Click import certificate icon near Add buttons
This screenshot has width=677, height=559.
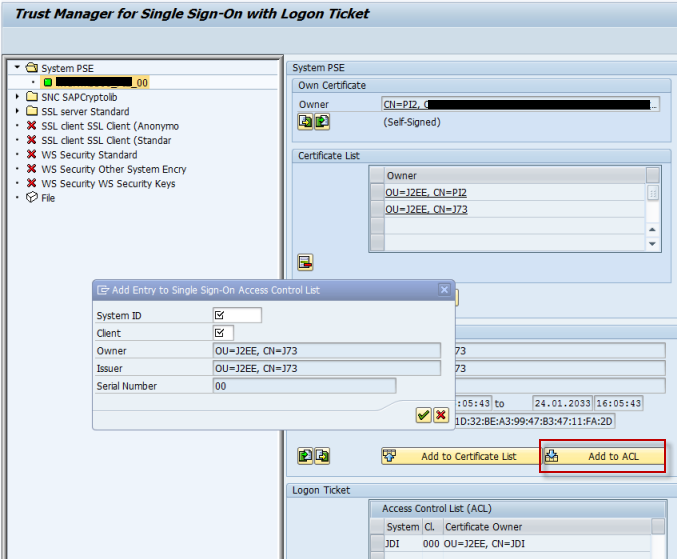point(305,456)
